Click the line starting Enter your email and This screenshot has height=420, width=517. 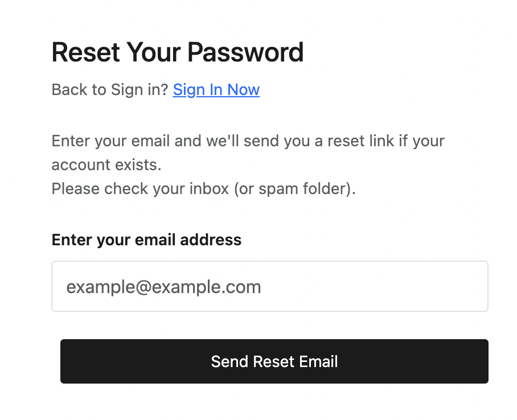tap(248, 141)
